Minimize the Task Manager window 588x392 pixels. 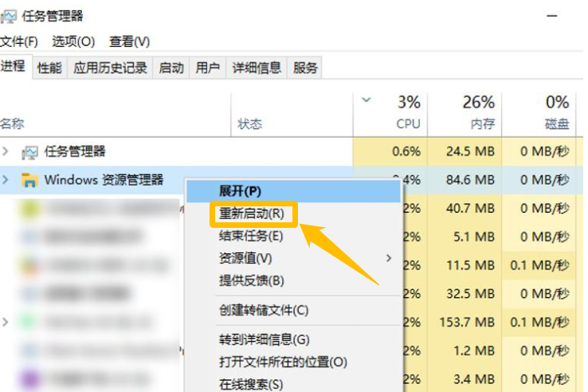[x=552, y=16]
